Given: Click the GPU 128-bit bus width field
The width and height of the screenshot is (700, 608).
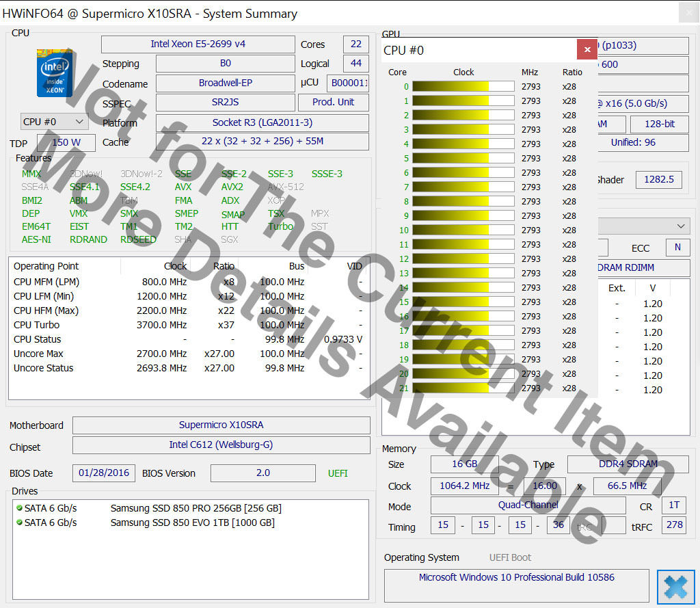Looking at the screenshot, I should (660, 124).
